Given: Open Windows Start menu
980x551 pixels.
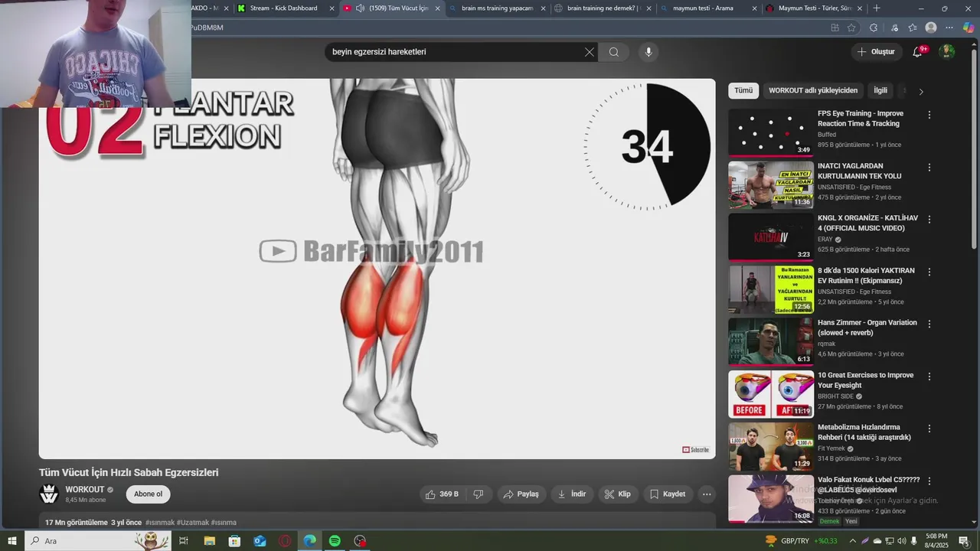Looking at the screenshot, I should [x=11, y=541].
